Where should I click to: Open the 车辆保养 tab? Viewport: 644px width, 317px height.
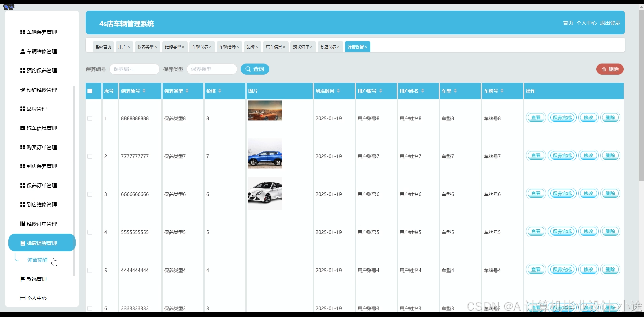[200, 46]
